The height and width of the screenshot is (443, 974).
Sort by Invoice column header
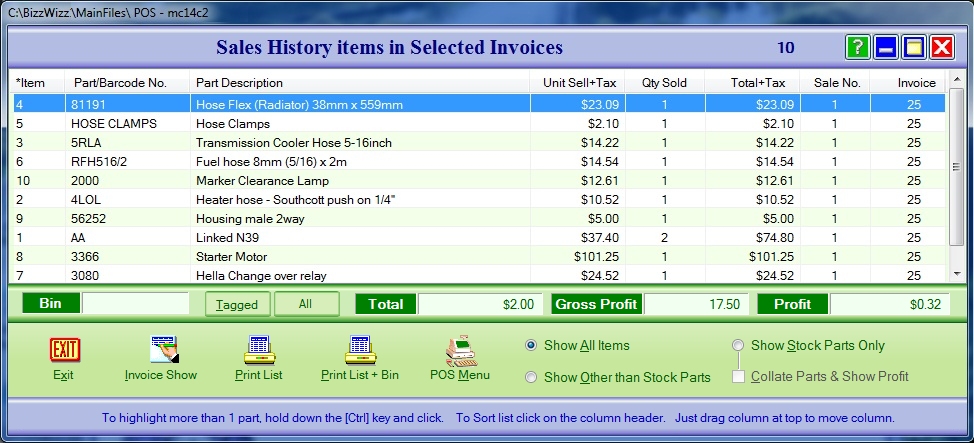[908, 83]
